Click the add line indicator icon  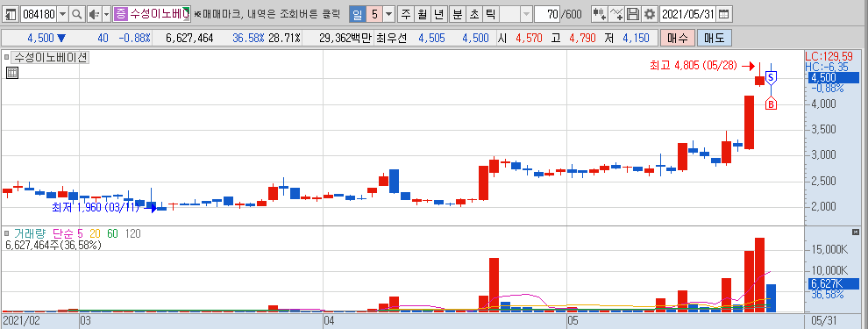pyautogui.click(x=616, y=14)
